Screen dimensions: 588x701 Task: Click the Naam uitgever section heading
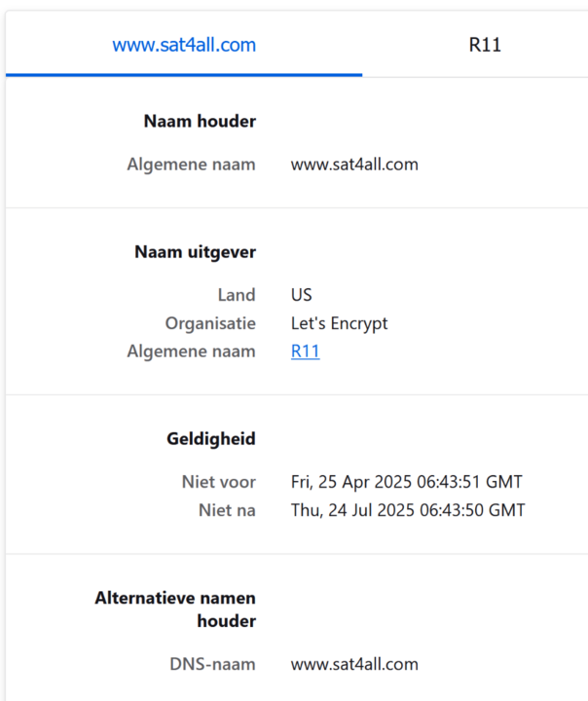pyautogui.click(x=195, y=252)
